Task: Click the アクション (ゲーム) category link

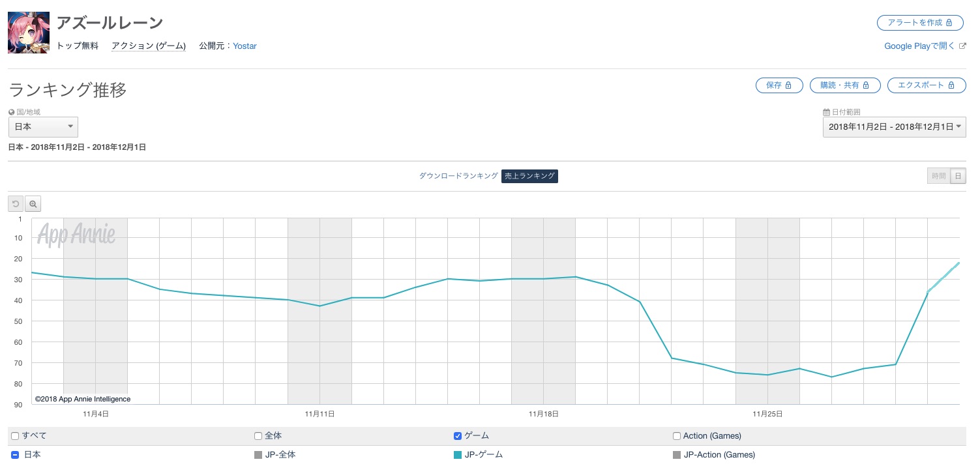Action: click(149, 46)
